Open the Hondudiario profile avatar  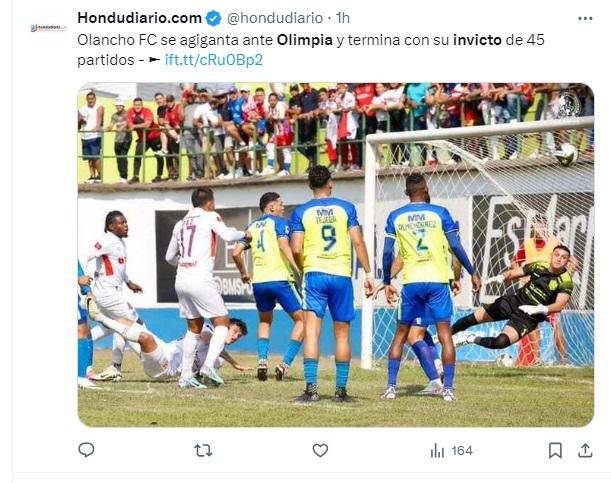[49, 28]
